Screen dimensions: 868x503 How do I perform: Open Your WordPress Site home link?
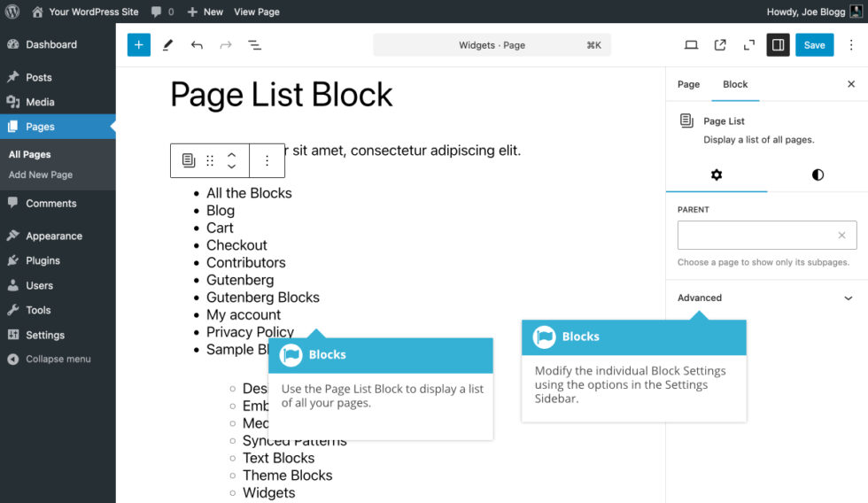(85, 12)
